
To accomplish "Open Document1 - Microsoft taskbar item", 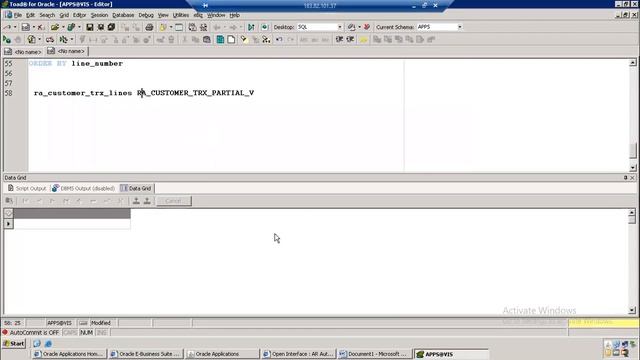I will tap(374, 354).
